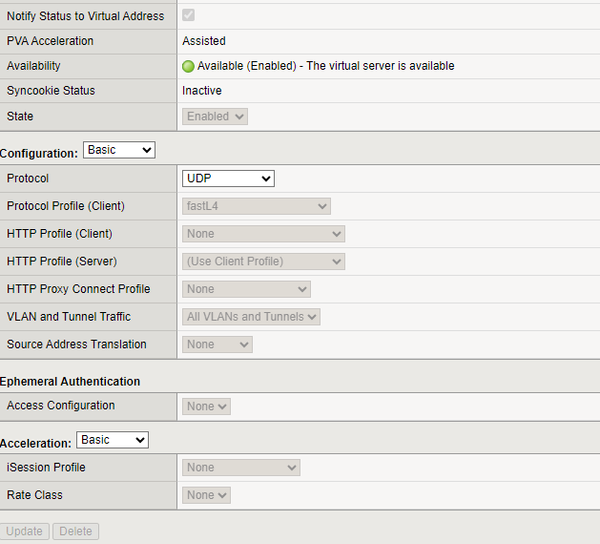Open the State dropdown
Screen dimensions: 600x544
[215, 116]
